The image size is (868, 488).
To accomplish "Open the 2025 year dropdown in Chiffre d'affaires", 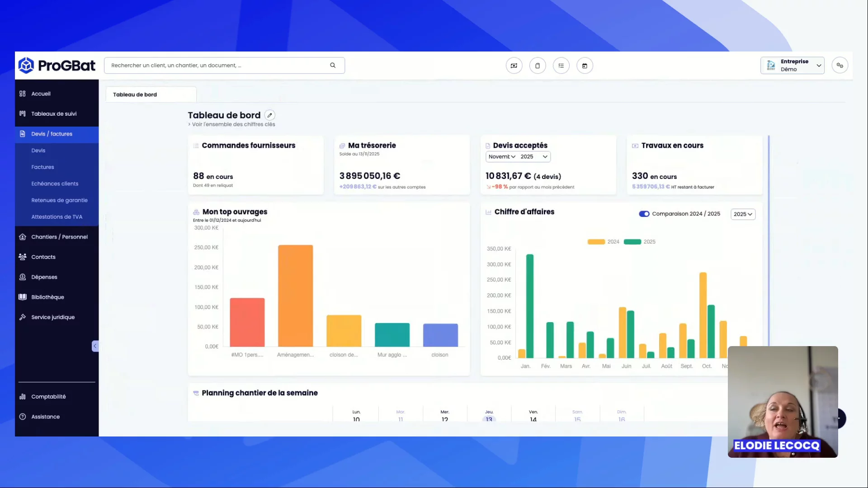I will (x=743, y=214).
